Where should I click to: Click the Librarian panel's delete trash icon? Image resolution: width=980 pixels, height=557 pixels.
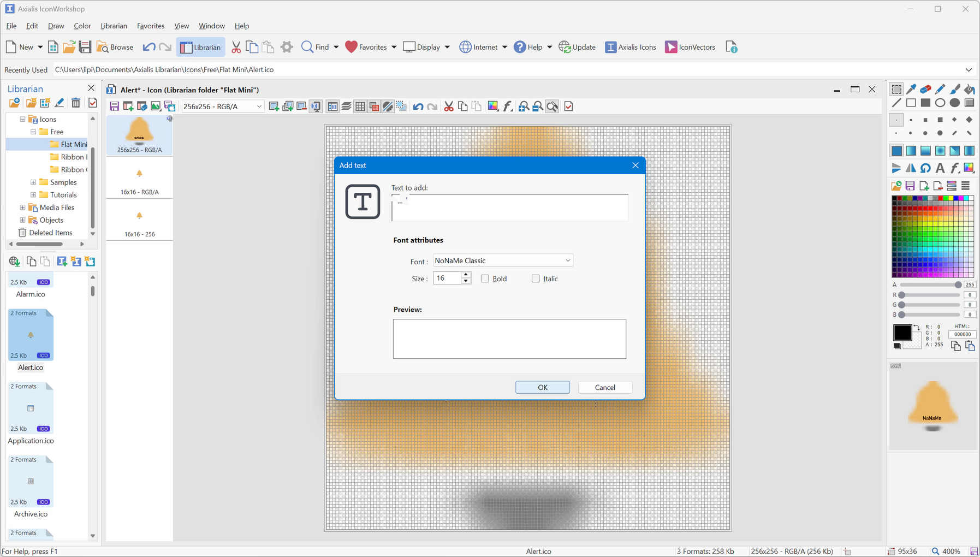76,103
